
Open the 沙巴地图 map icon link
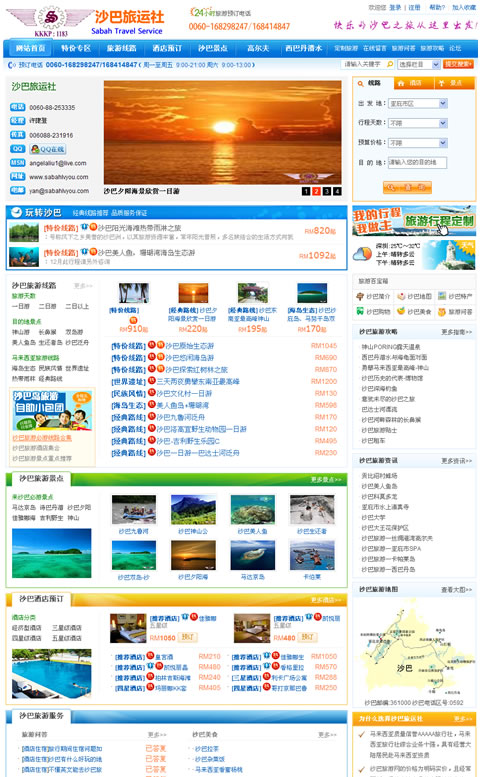[414, 296]
